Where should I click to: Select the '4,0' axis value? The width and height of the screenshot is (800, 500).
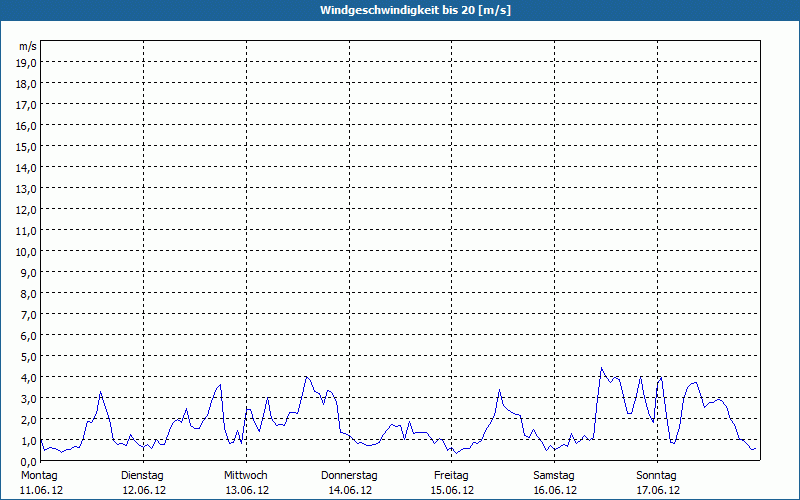29,378
